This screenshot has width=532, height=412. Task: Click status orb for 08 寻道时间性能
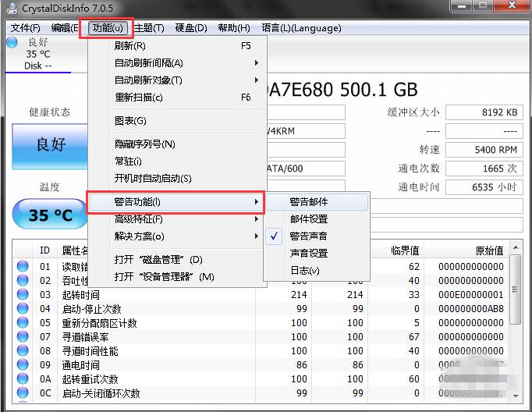pos(23,350)
